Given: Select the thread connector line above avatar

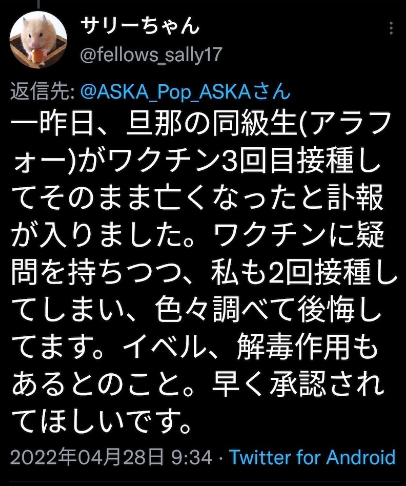Looking at the screenshot, I should point(39,4).
